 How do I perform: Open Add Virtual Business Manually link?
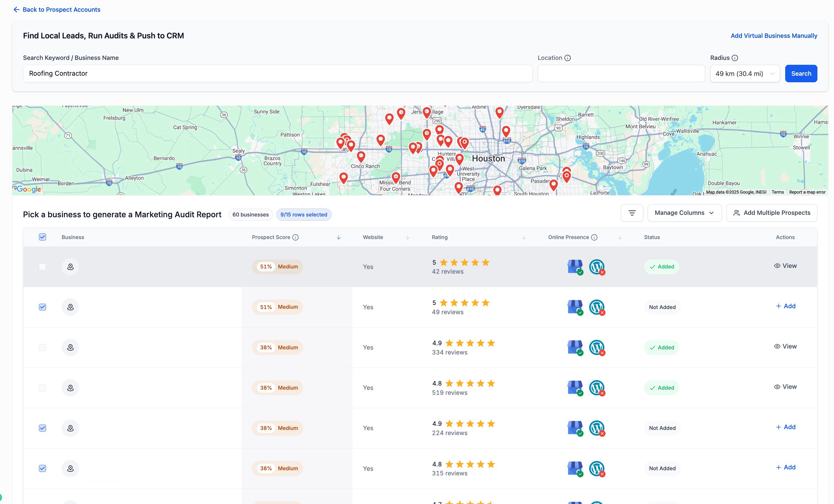[774, 36]
